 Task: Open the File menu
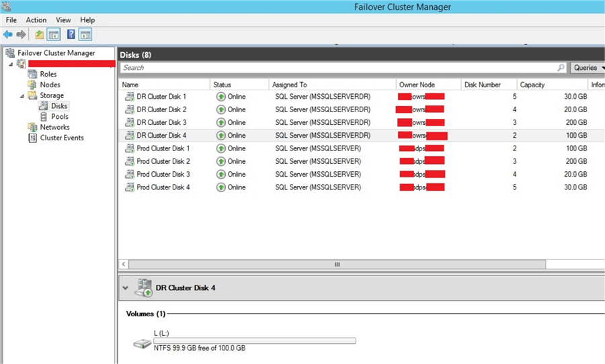11,19
